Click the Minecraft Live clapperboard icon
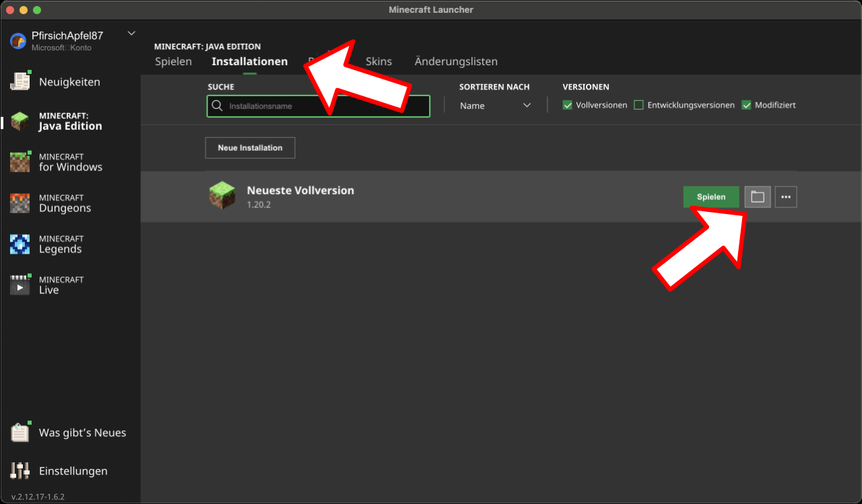The height and width of the screenshot is (504, 862). tap(20, 285)
